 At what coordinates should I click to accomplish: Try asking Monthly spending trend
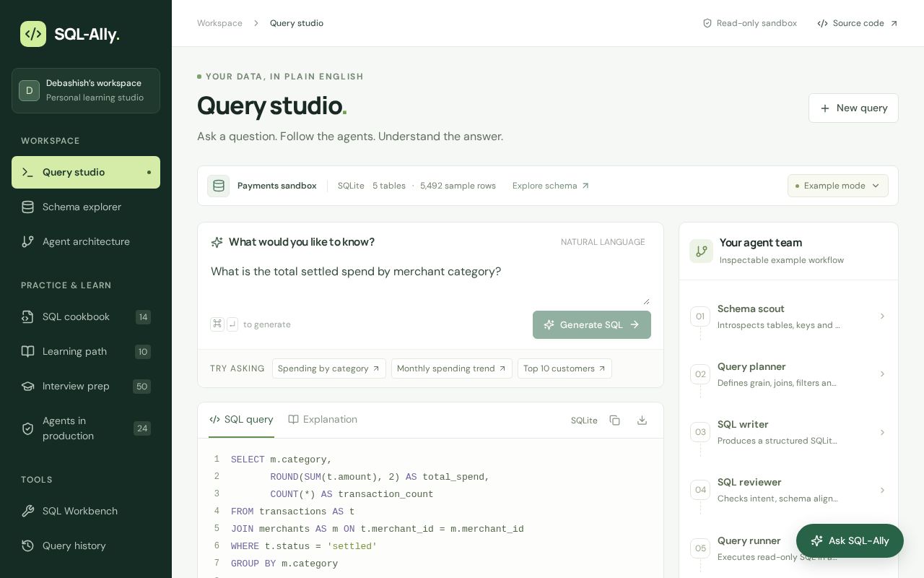pos(452,368)
